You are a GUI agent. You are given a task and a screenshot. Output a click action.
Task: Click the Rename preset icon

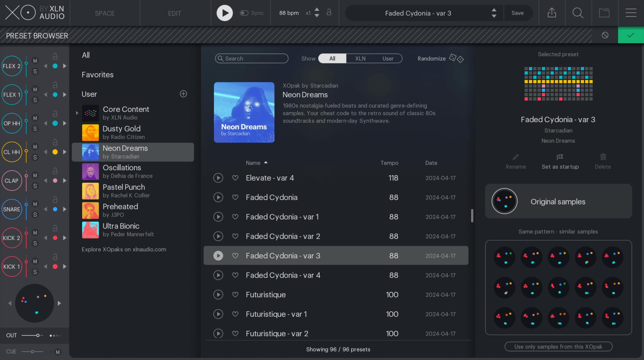coord(516,156)
